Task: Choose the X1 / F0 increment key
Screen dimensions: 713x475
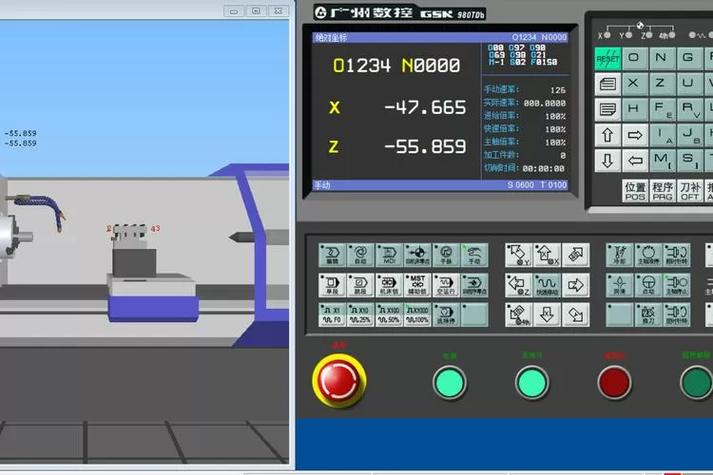Action: [x=332, y=315]
